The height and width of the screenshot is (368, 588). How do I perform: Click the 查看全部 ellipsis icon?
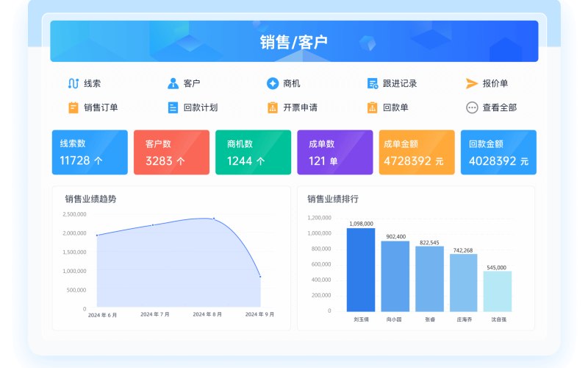pyautogui.click(x=472, y=107)
